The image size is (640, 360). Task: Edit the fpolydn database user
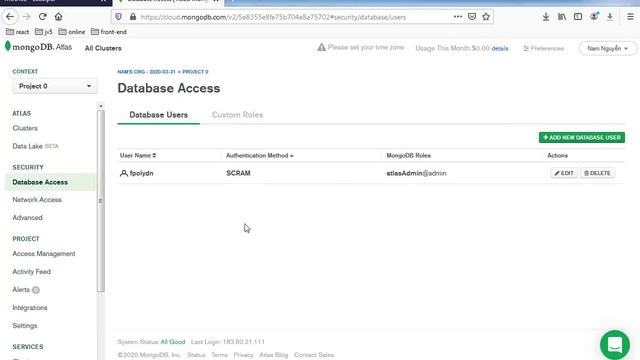(x=564, y=173)
